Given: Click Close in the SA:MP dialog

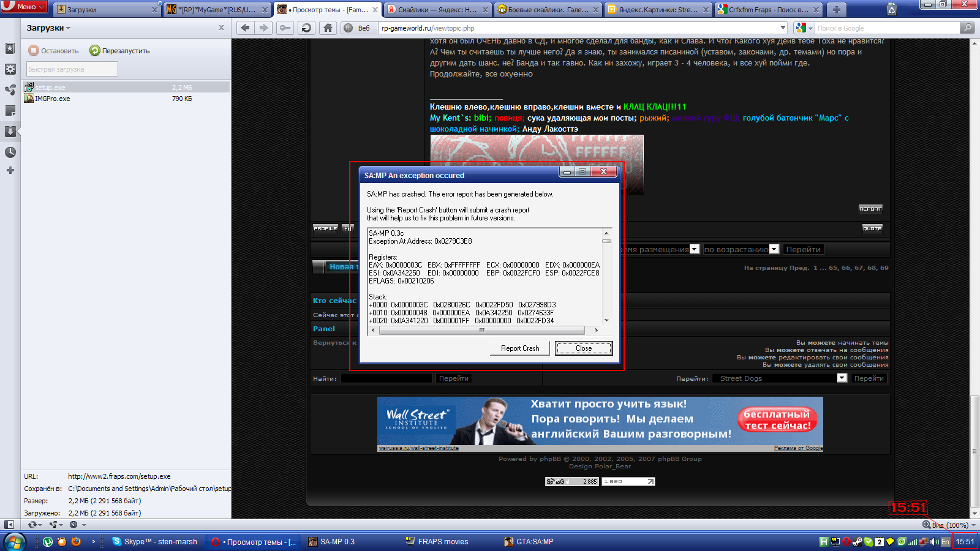Looking at the screenshot, I should (x=584, y=348).
